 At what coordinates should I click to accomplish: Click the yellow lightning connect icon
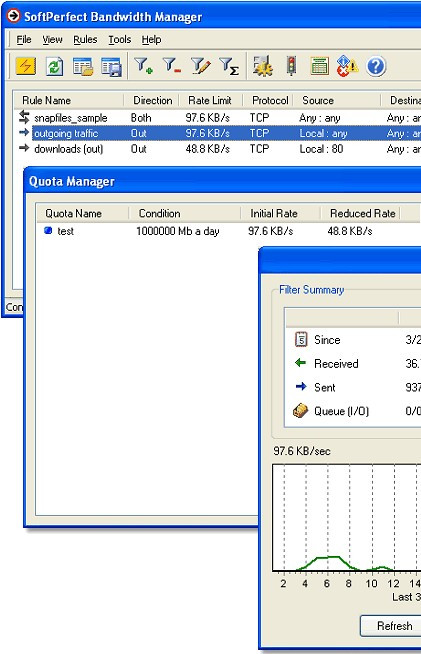tap(26, 66)
